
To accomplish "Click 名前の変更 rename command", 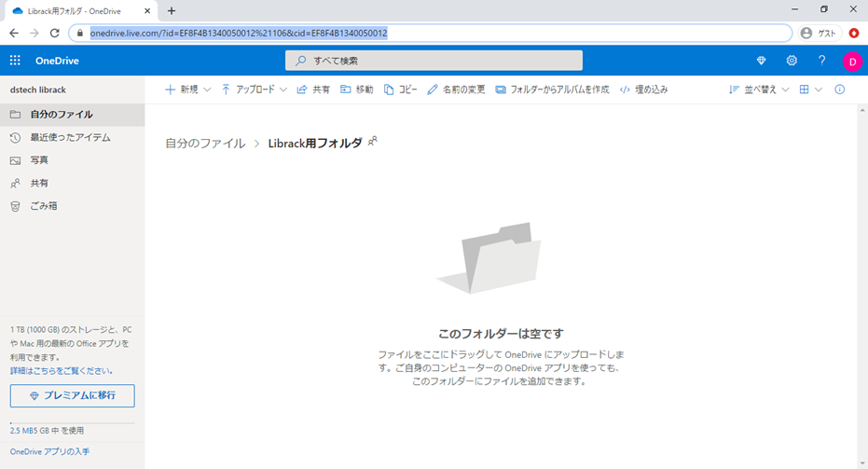I will click(x=456, y=90).
